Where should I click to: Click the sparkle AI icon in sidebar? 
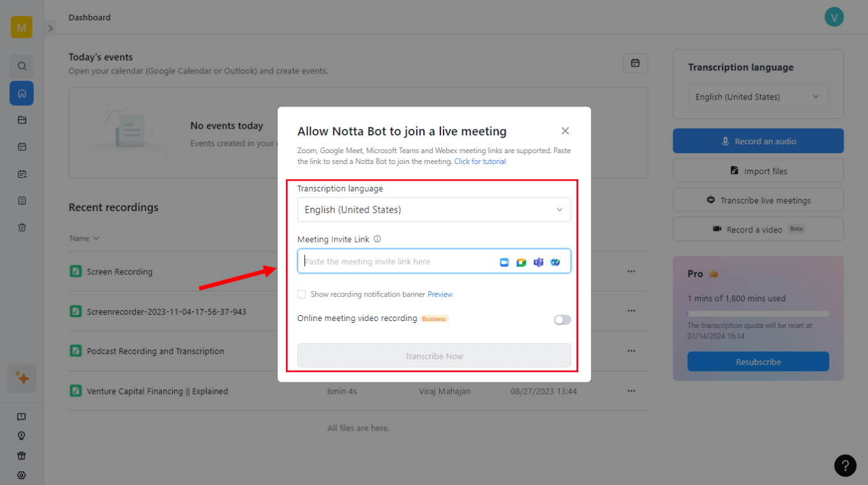click(x=22, y=378)
